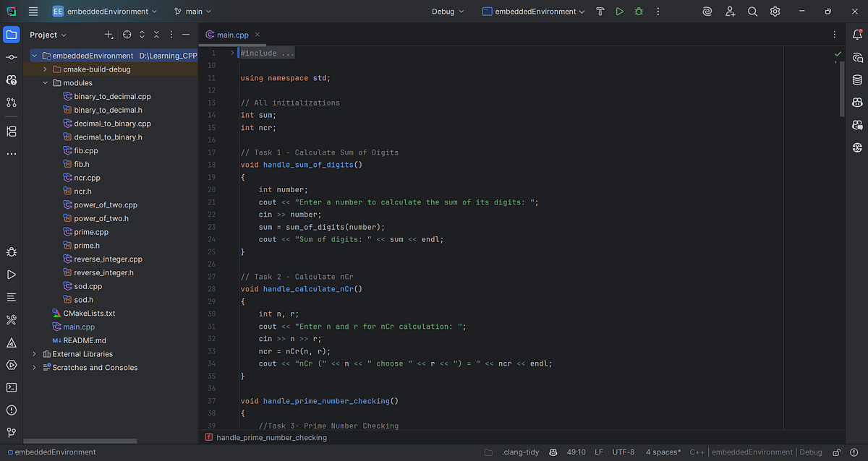
Task: Close the main.cpp editor tab
Action: (x=258, y=34)
